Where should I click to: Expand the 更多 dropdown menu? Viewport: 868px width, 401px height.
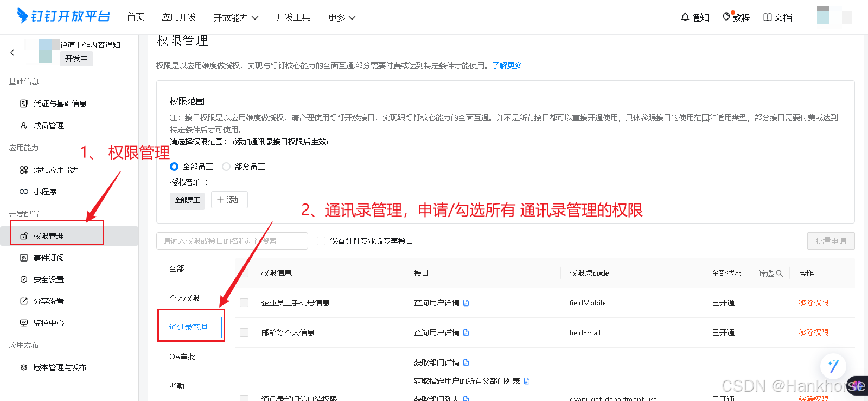pyautogui.click(x=342, y=17)
